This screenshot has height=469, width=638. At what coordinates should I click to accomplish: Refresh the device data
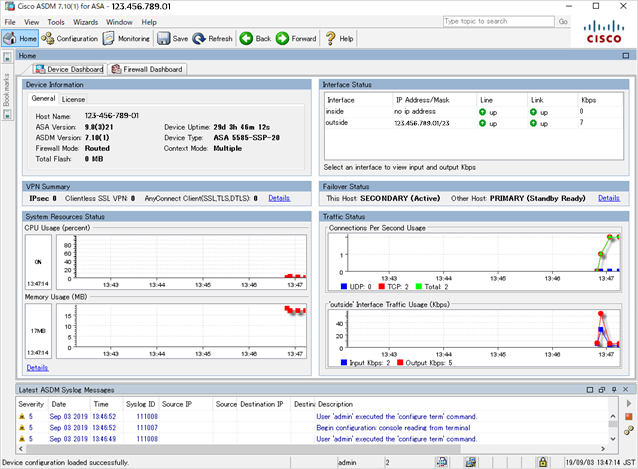tap(212, 38)
